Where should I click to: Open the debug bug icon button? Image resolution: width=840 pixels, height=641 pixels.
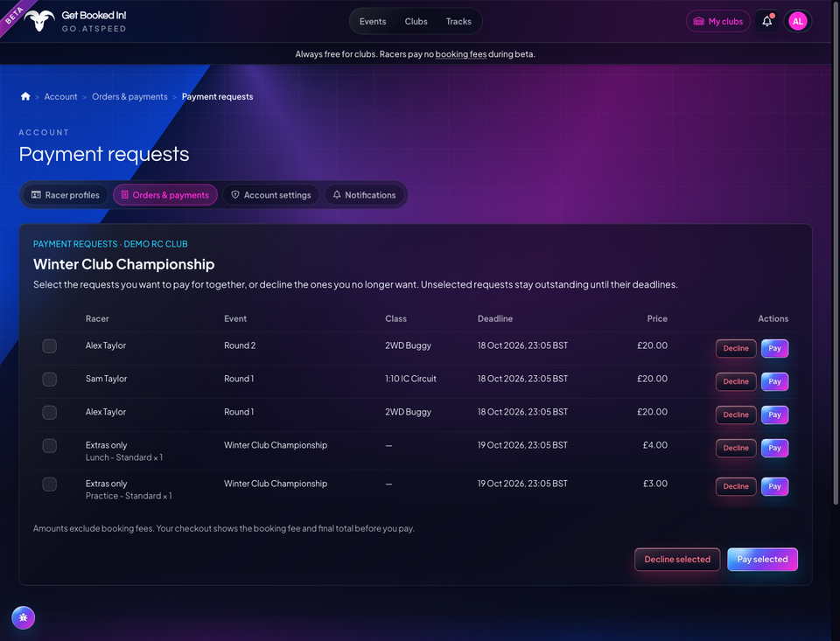coord(23,617)
